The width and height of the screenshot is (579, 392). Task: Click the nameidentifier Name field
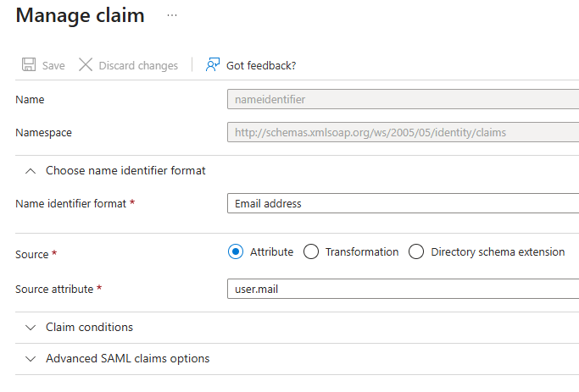pos(403,99)
